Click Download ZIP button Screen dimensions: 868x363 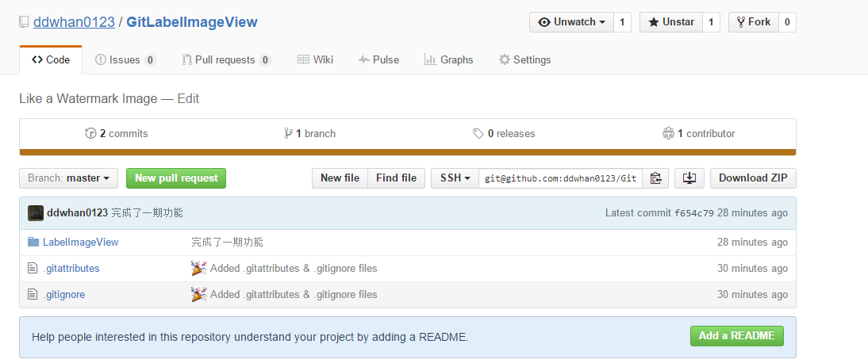click(x=753, y=178)
